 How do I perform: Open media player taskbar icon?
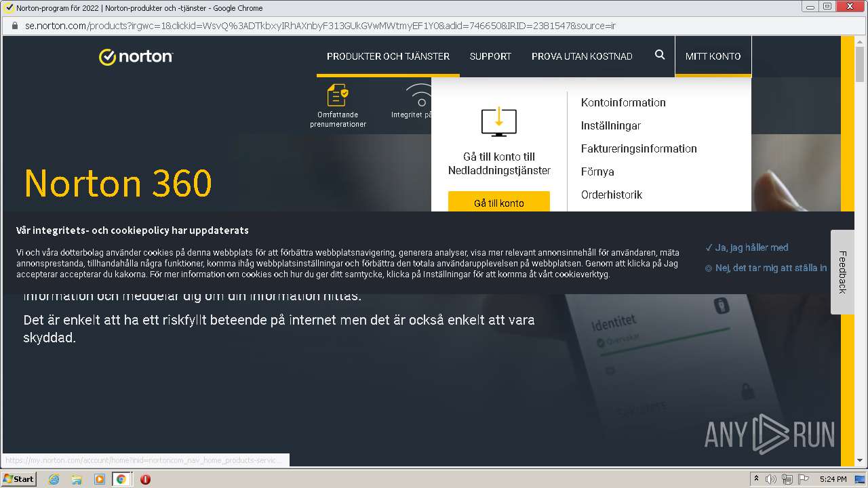[99, 479]
